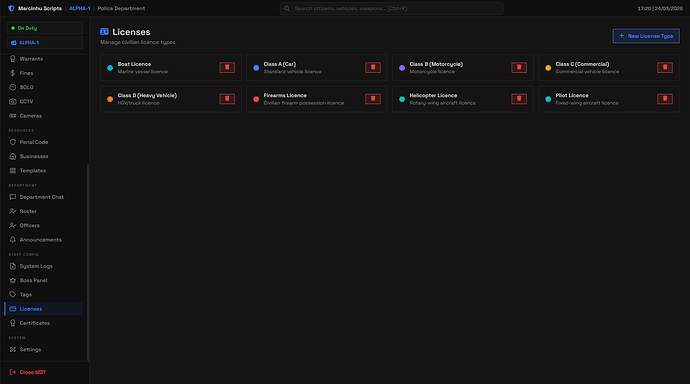
Task: Delete the Class B (Motorcycle) licence
Action: click(x=519, y=67)
